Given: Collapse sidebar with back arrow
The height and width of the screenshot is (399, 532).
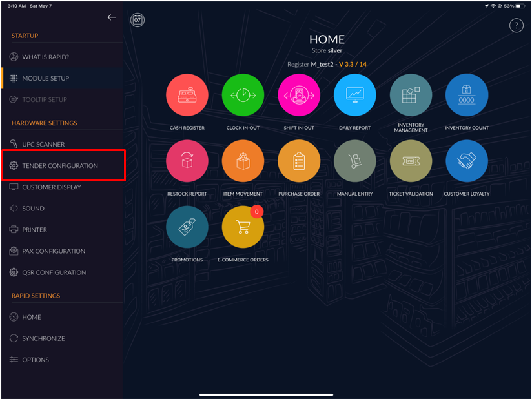Looking at the screenshot, I should (112, 17).
